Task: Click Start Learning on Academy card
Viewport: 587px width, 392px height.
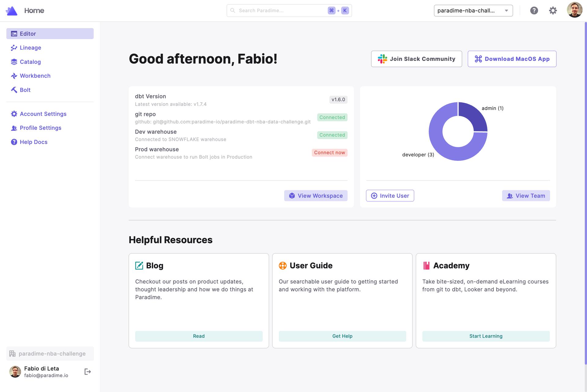Action: coord(485,336)
